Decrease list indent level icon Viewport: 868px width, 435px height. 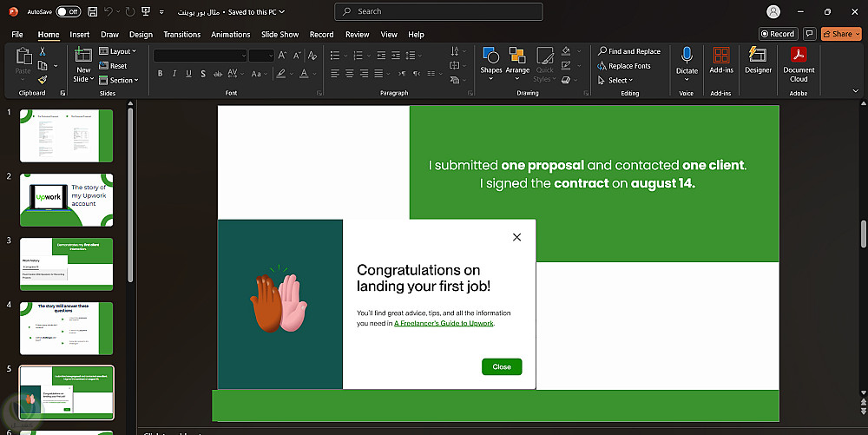tap(381, 56)
